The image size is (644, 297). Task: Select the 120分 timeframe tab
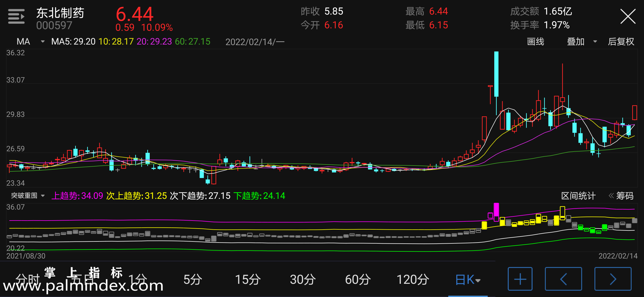point(413,280)
